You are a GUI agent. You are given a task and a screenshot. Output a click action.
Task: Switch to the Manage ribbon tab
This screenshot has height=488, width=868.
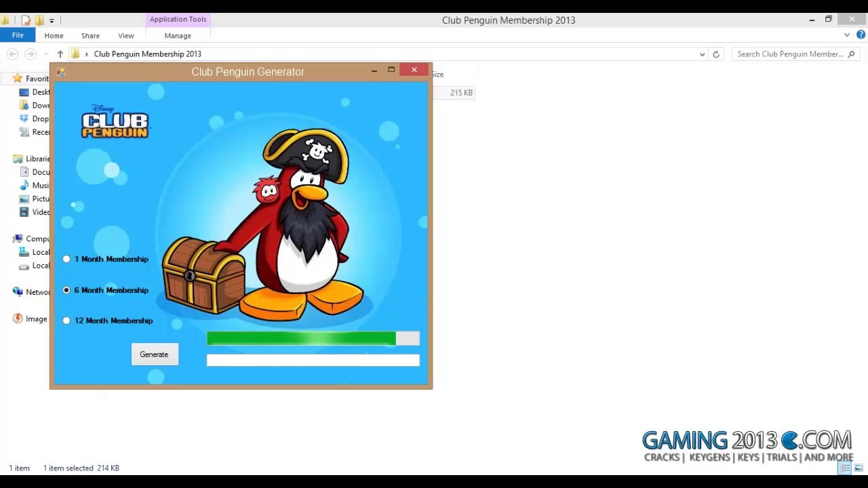pyautogui.click(x=178, y=35)
